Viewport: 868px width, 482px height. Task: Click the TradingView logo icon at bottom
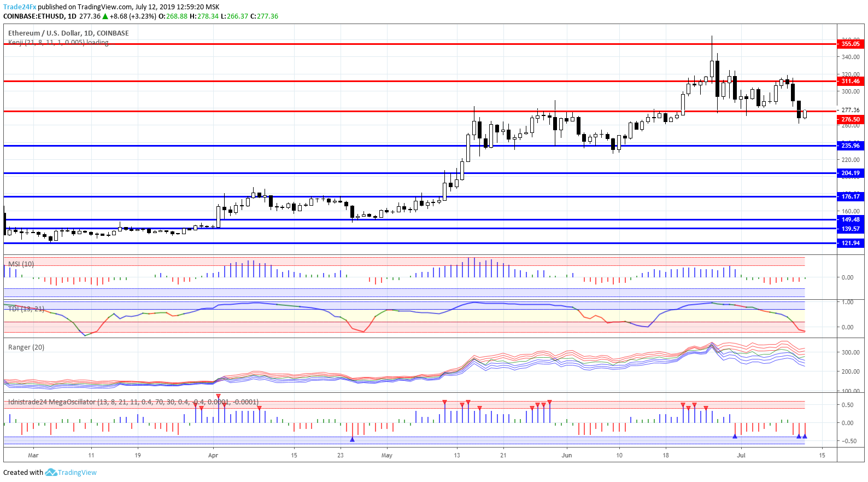point(51,472)
